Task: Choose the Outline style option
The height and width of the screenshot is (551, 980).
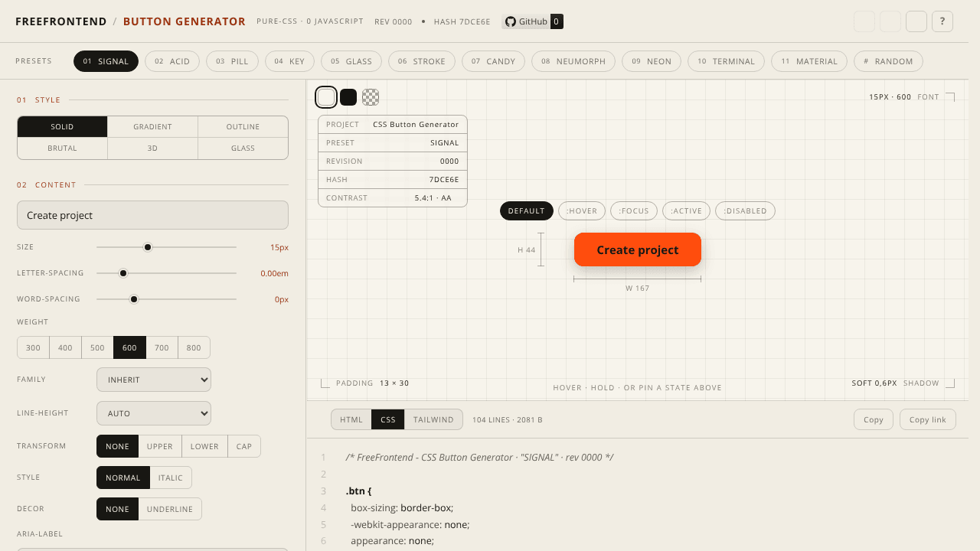Action: 243,127
